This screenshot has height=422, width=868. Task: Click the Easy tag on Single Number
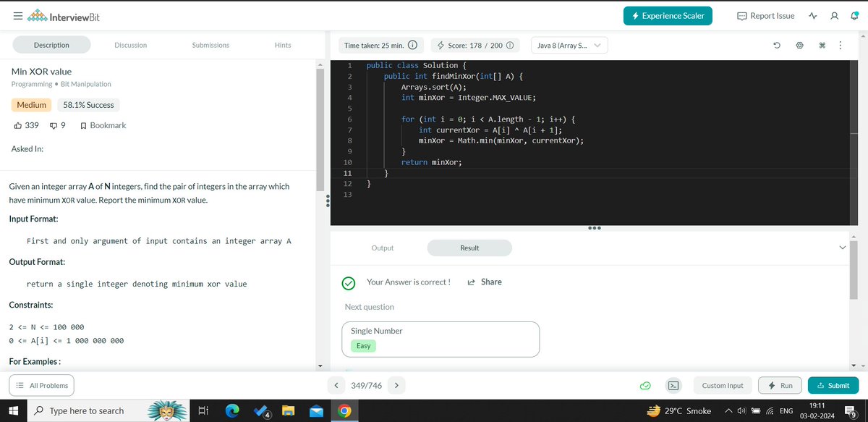pyautogui.click(x=363, y=346)
